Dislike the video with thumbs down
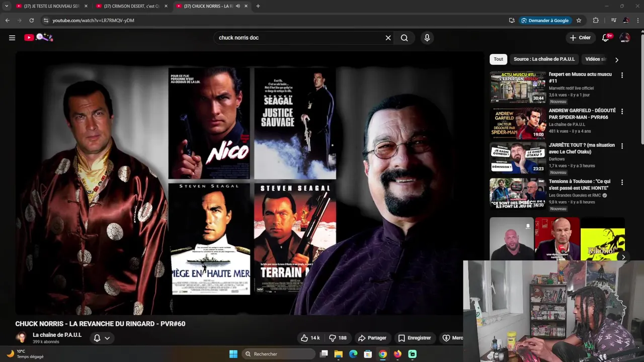The image size is (644, 362). [x=338, y=338]
